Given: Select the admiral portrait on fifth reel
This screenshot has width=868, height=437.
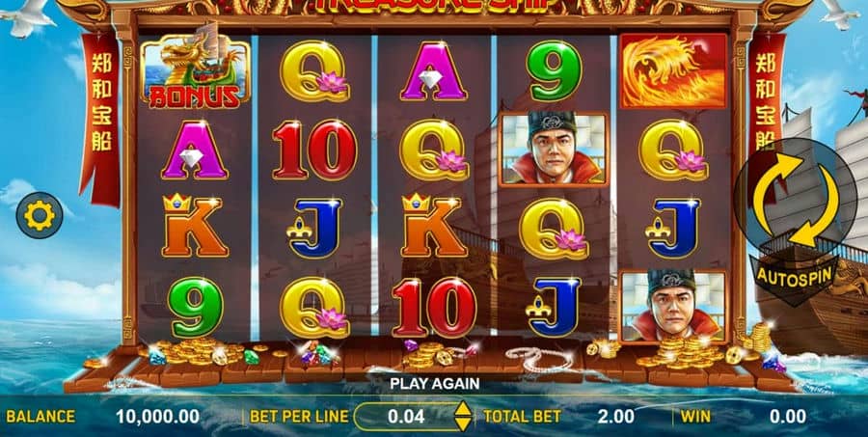Looking at the screenshot, I should pos(672,307).
